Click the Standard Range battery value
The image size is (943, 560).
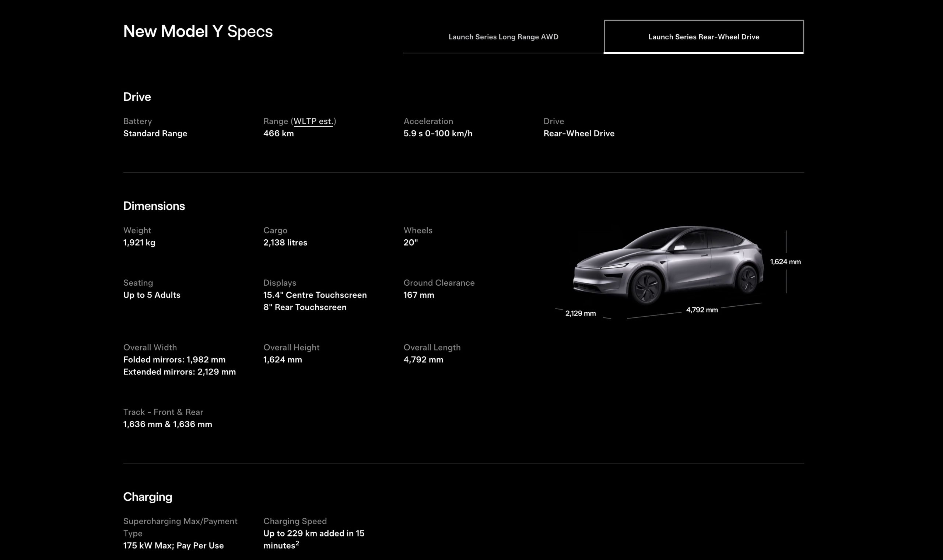click(x=155, y=134)
